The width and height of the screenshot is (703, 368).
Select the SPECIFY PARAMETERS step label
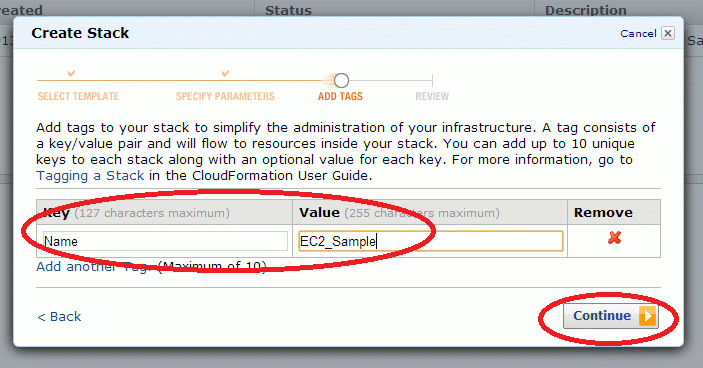point(225,96)
